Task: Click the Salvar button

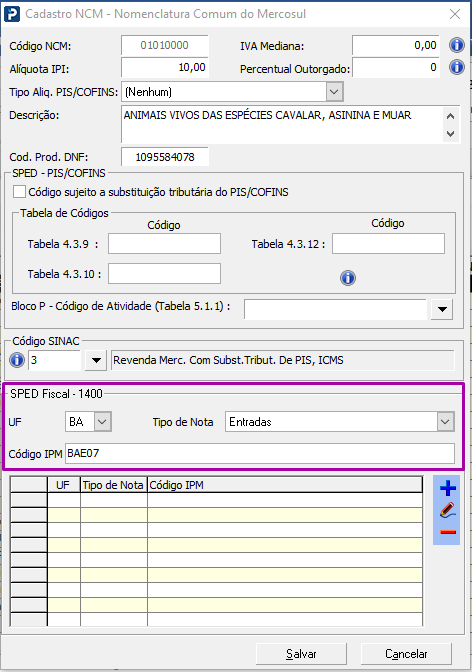Action: [x=301, y=654]
